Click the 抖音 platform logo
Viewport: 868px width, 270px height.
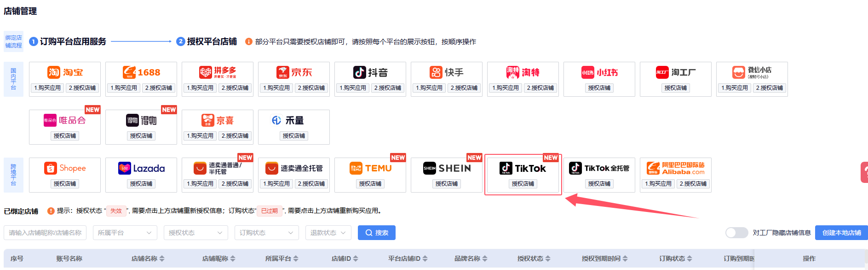(370, 72)
